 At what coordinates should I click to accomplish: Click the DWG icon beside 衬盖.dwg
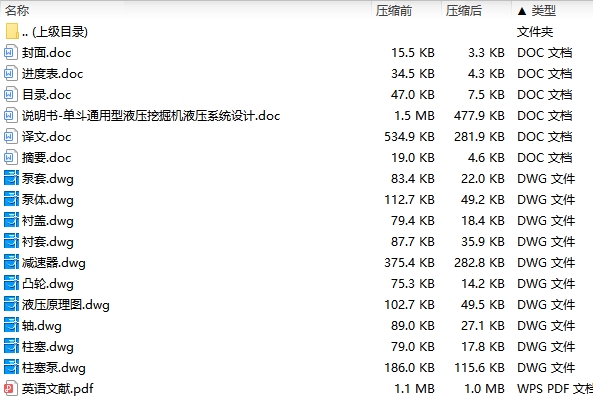[x=11, y=220]
